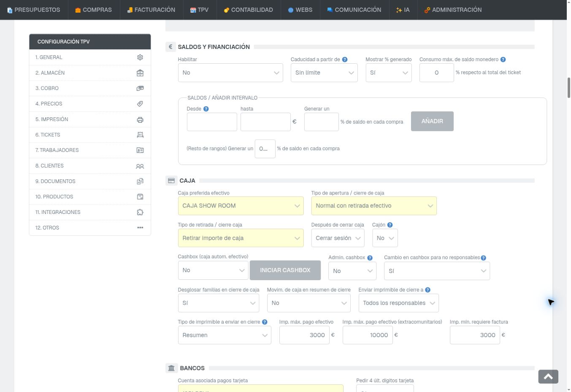Click the documents icon beside 9. DOCUMENTOS
571x392 pixels.
(140, 181)
